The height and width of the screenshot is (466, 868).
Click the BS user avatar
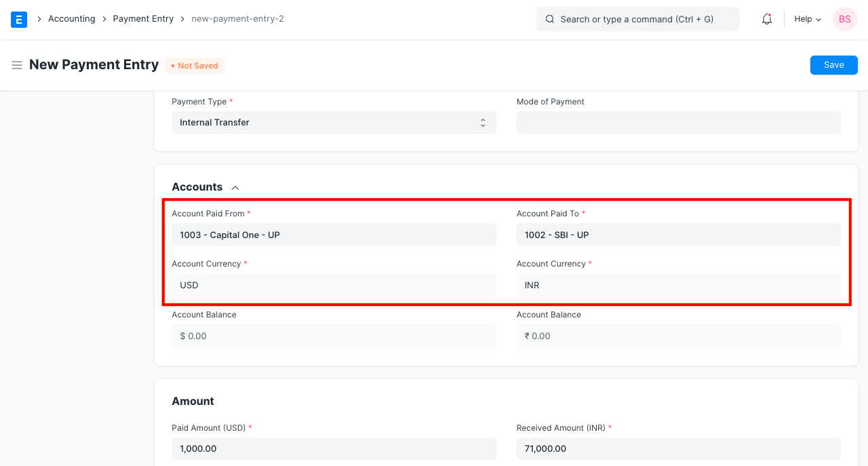coord(844,19)
